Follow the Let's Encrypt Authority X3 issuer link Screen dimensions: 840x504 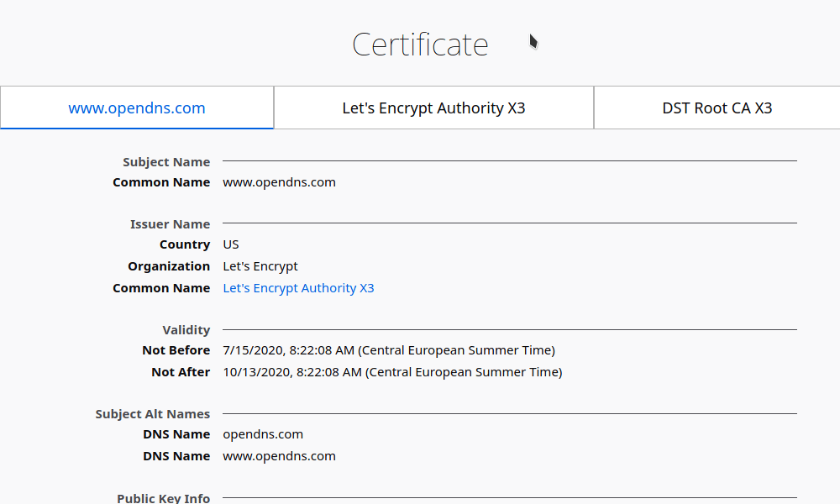(x=298, y=288)
